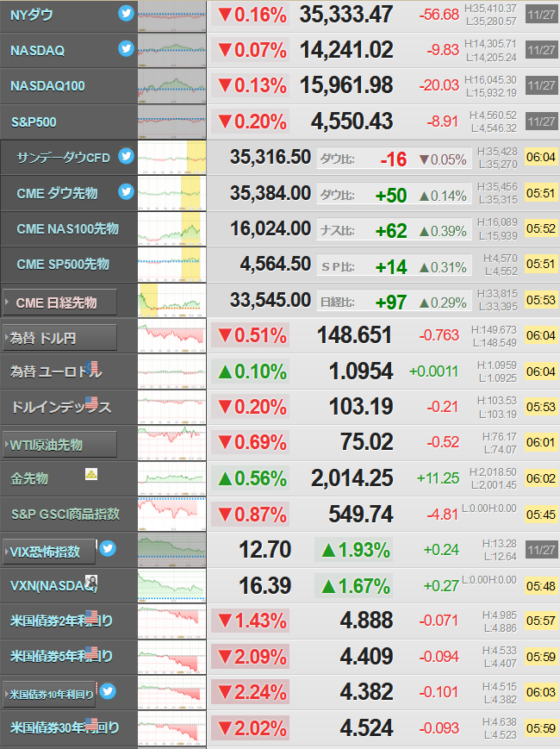
Task: Click the 30-year yield value 4.524
Action: [367, 727]
